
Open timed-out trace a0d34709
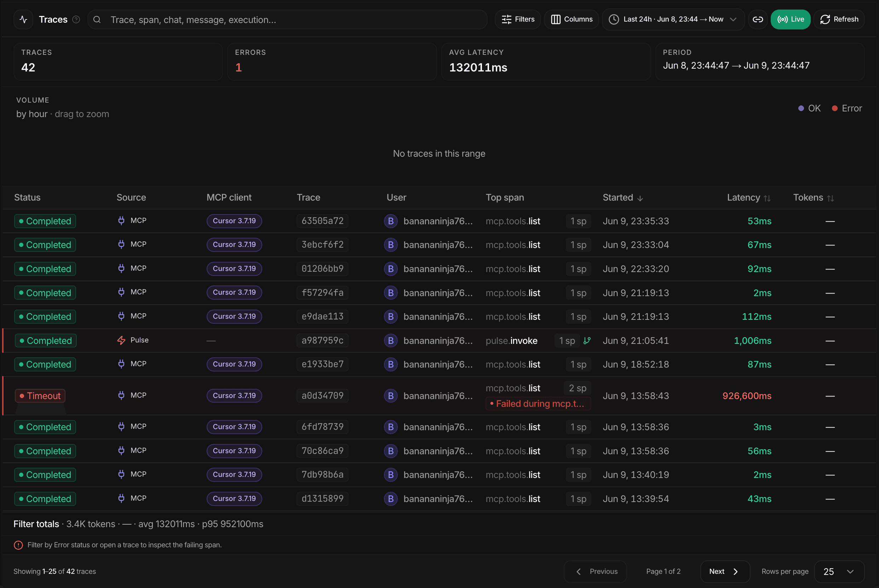click(x=322, y=396)
